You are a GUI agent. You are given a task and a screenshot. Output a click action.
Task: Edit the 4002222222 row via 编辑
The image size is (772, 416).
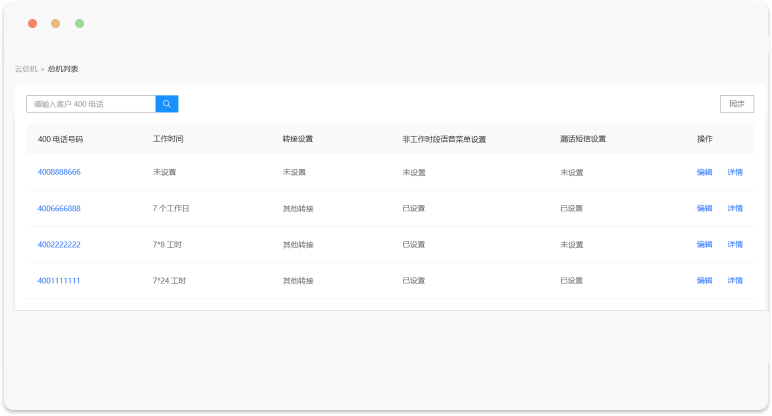(x=705, y=244)
